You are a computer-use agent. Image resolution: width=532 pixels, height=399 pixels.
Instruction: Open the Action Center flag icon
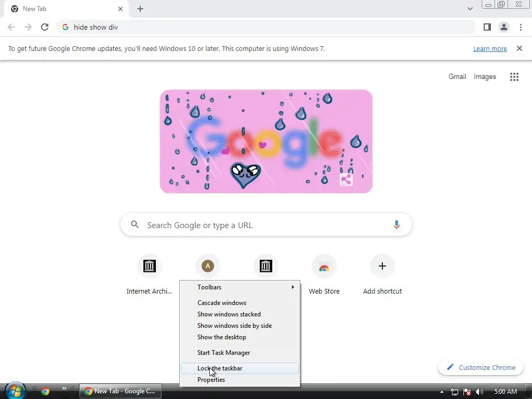[x=467, y=392]
